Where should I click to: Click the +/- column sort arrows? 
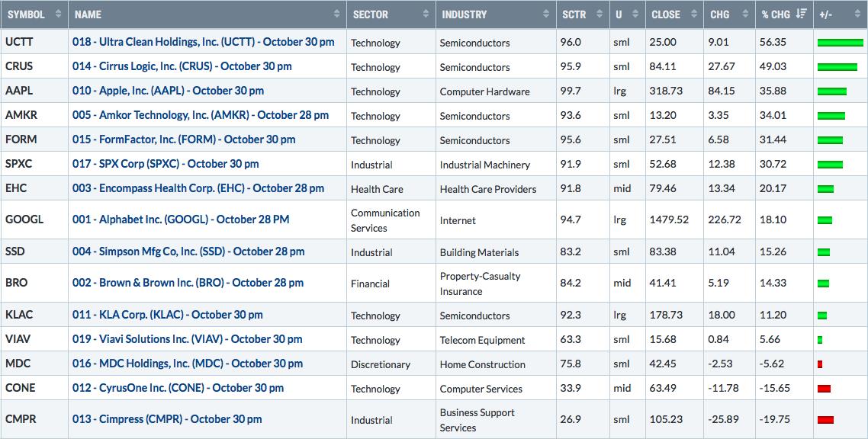[857, 14]
